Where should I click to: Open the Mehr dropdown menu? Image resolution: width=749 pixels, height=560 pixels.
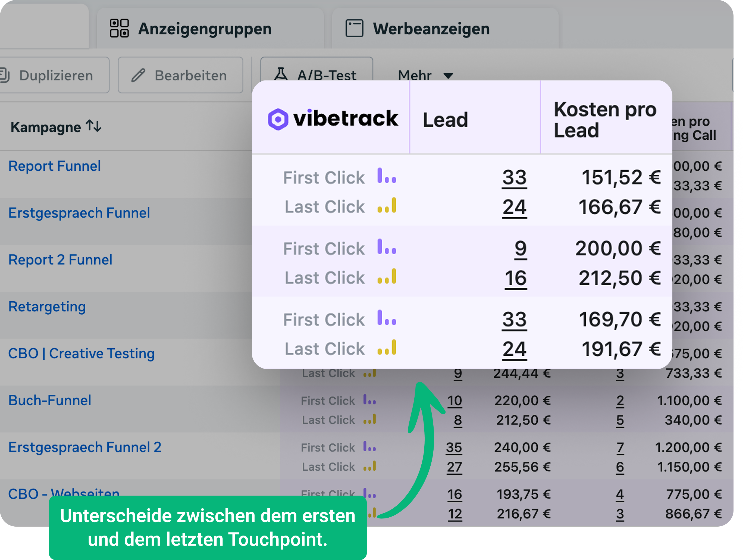point(425,75)
